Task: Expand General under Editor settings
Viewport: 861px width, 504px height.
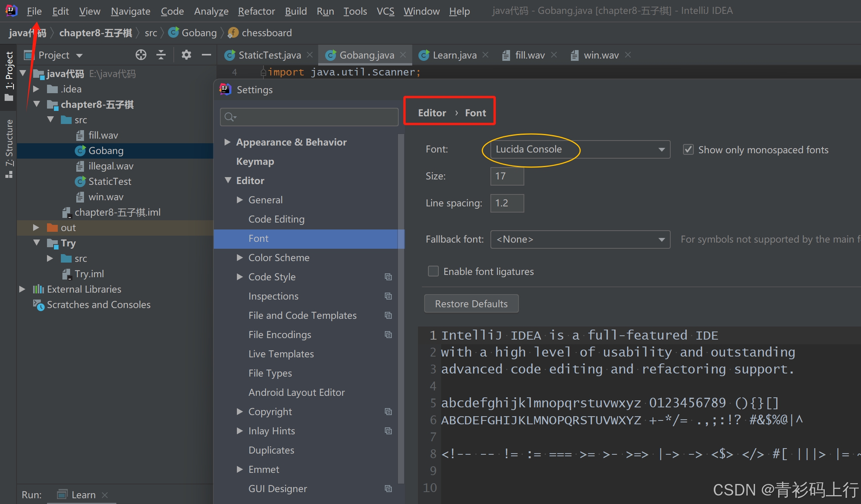Action: (x=240, y=199)
